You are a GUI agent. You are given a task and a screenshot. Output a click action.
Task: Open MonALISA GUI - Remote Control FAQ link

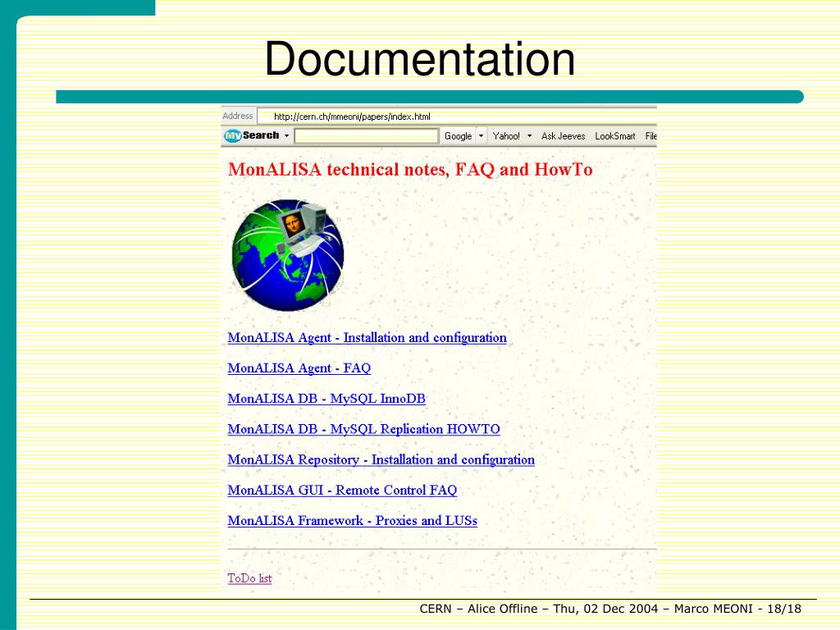(x=342, y=491)
